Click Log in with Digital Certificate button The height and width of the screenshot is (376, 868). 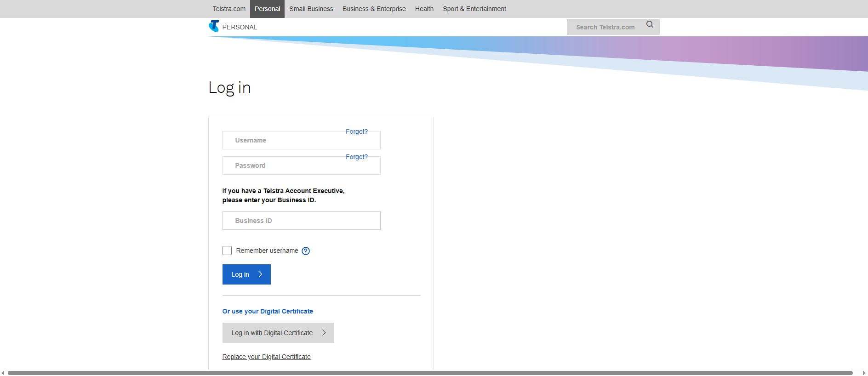278,333
